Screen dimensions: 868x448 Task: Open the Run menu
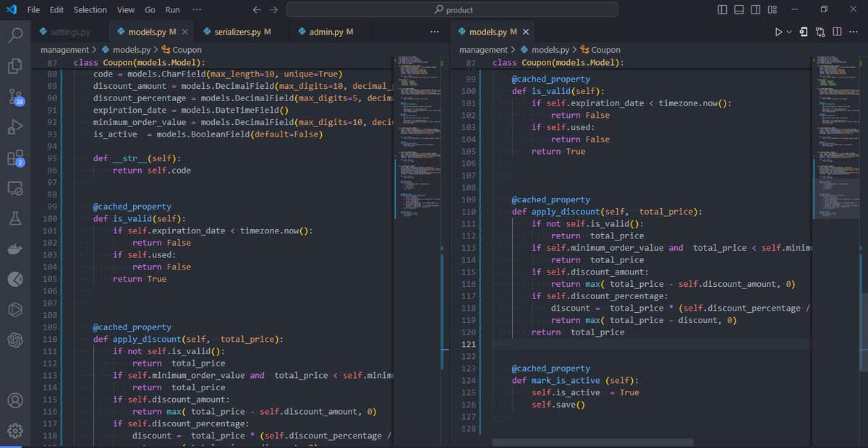tap(172, 10)
